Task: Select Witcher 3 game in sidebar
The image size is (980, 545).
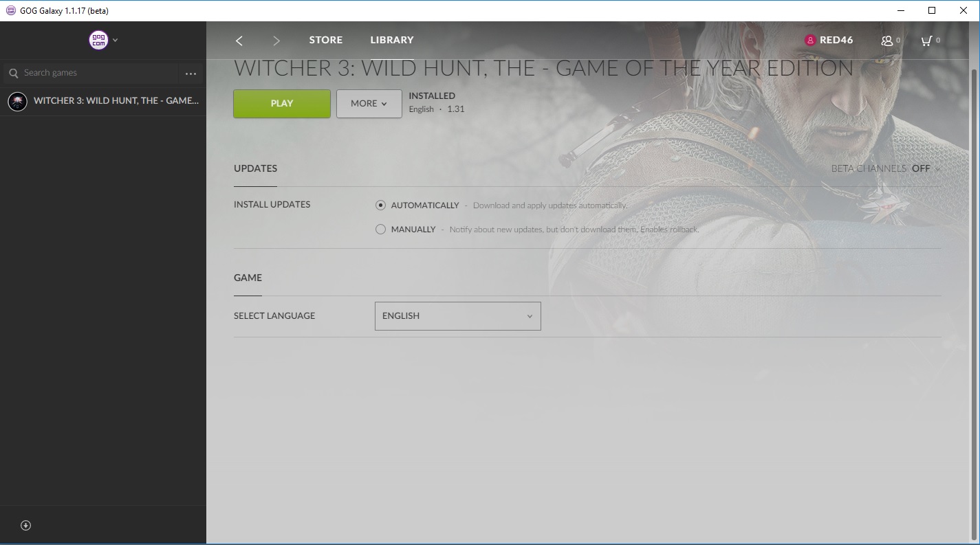Action: (x=103, y=101)
